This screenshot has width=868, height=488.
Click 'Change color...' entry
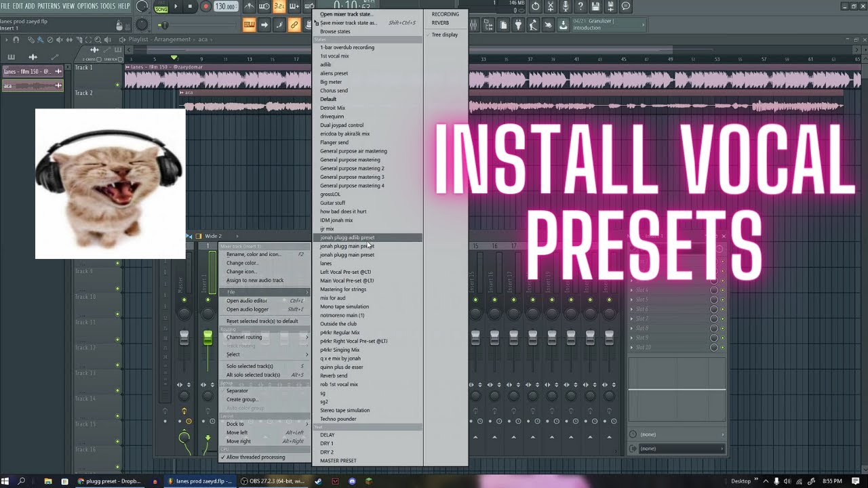(x=264, y=263)
